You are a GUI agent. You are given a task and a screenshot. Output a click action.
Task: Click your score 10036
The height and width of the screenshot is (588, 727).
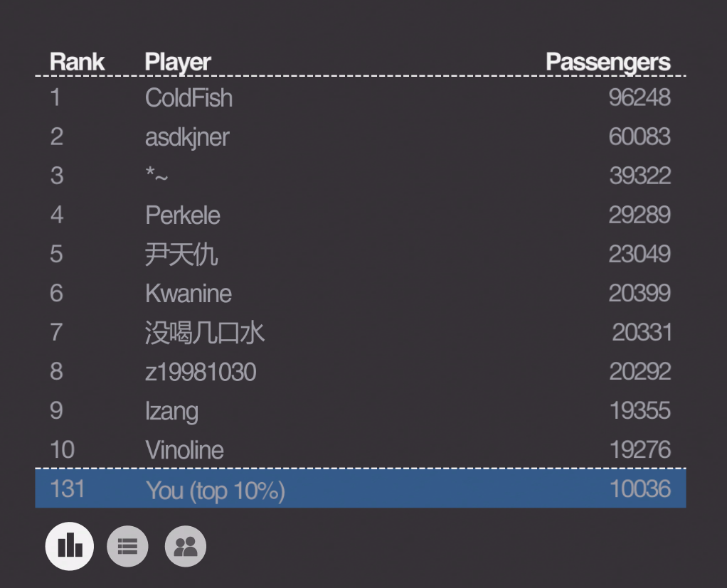(640, 489)
